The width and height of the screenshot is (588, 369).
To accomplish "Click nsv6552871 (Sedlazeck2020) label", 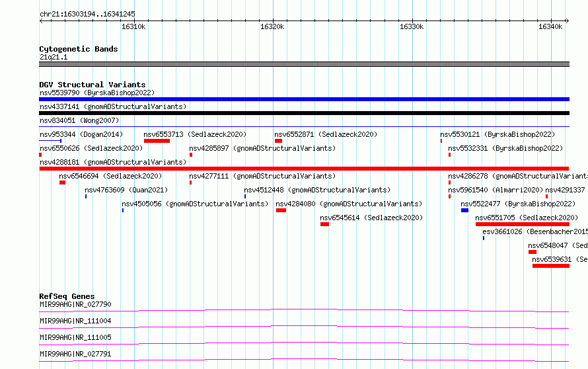I will (326, 134).
